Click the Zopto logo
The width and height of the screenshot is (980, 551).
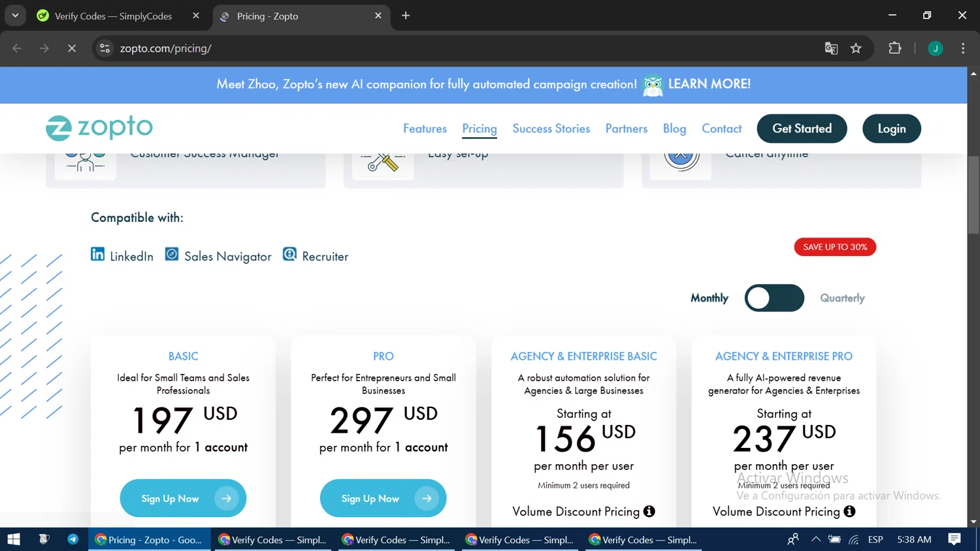point(99,128)
